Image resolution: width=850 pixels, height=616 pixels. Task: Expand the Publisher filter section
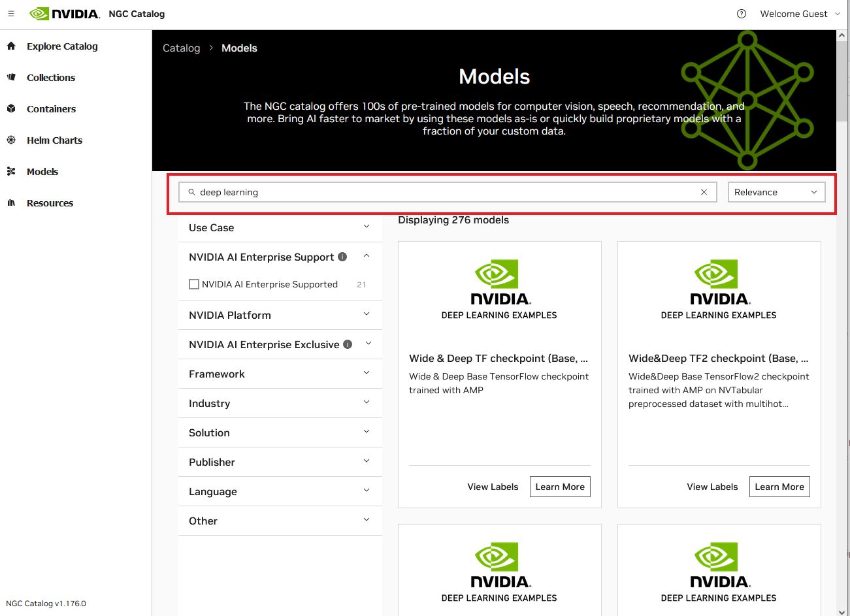tap(280, 462)
